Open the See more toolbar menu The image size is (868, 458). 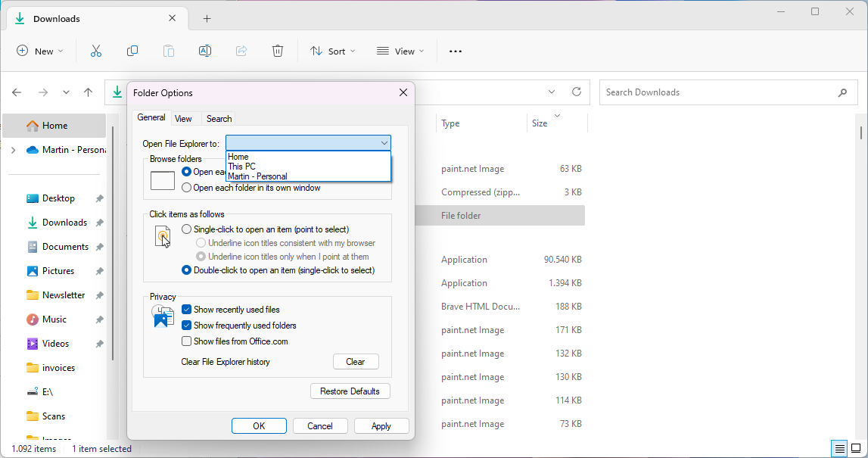click(455, 51)
